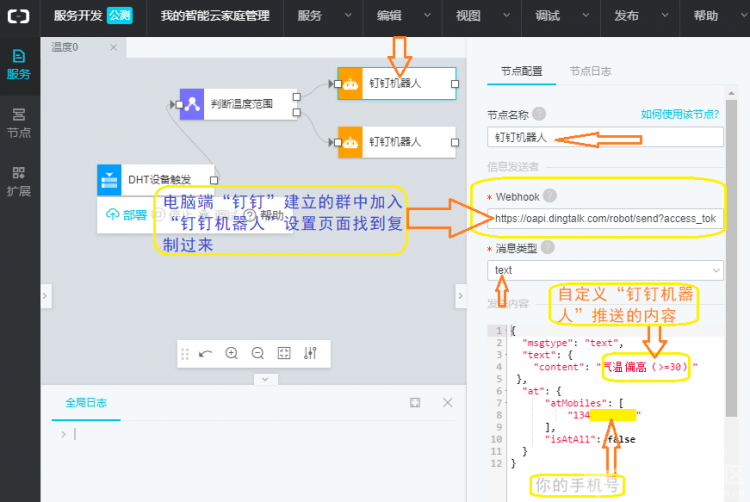Collapse the right config panel arrow

point(460,296)
